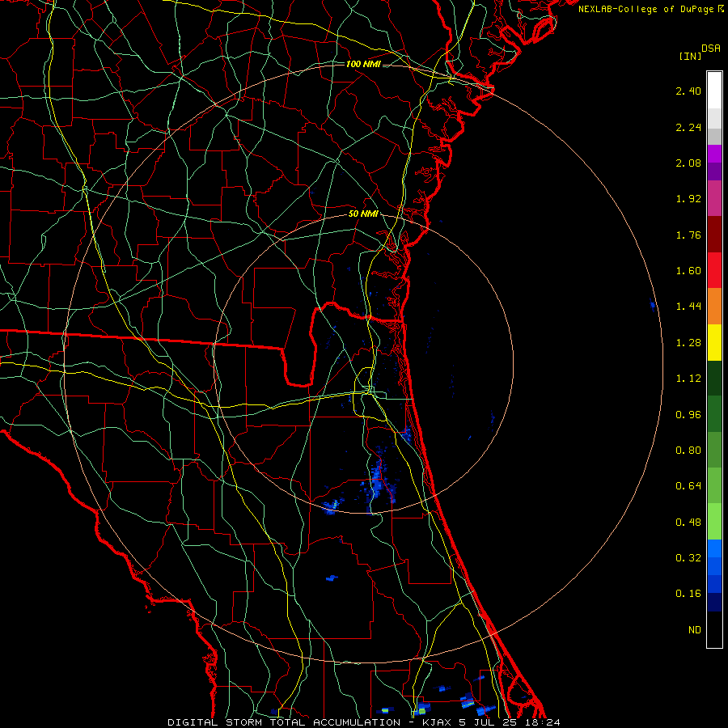Select the darkest green legend swatch
Screen dimensions: 728x728
(714, 379)
